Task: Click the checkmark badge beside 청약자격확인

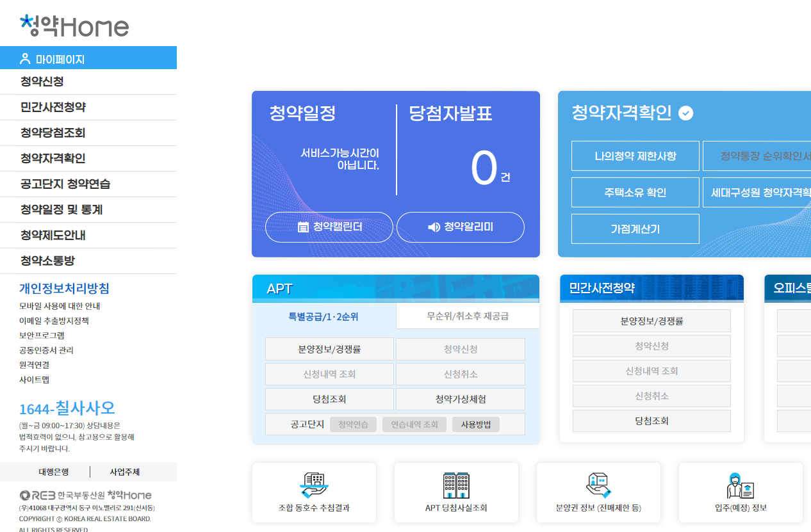Action: tap(685, 112)
